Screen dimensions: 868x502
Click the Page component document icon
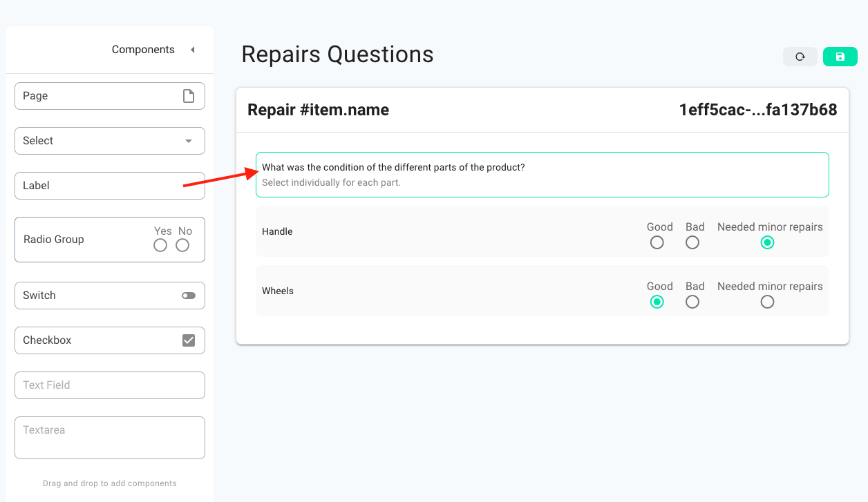point(189,96)
